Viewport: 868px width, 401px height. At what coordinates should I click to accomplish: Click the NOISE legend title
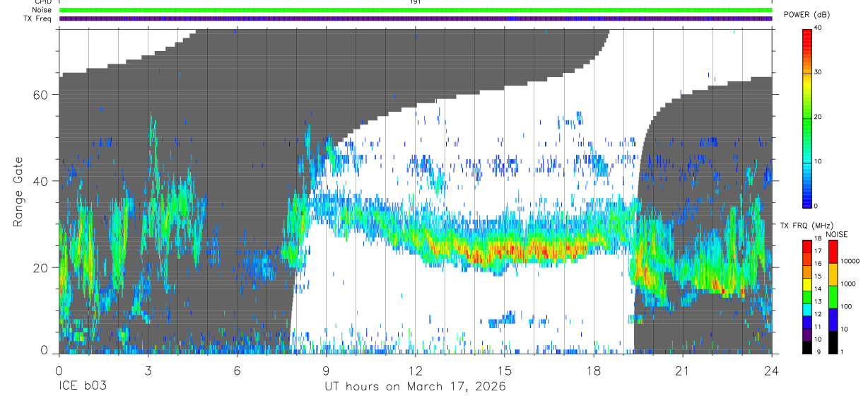point(838,234)
